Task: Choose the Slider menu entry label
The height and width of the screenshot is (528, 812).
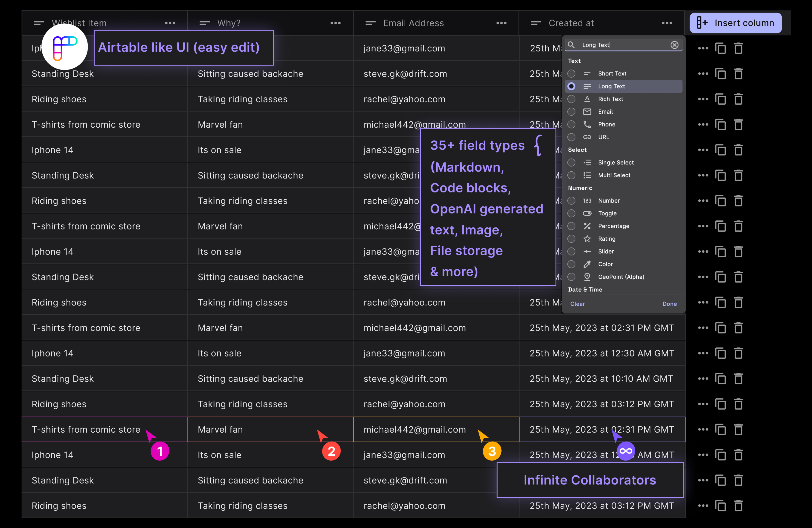Action: pos(606,251)
